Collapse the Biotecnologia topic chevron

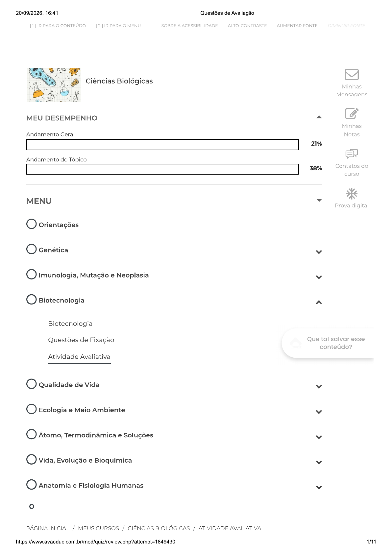[x=319, y=302]
